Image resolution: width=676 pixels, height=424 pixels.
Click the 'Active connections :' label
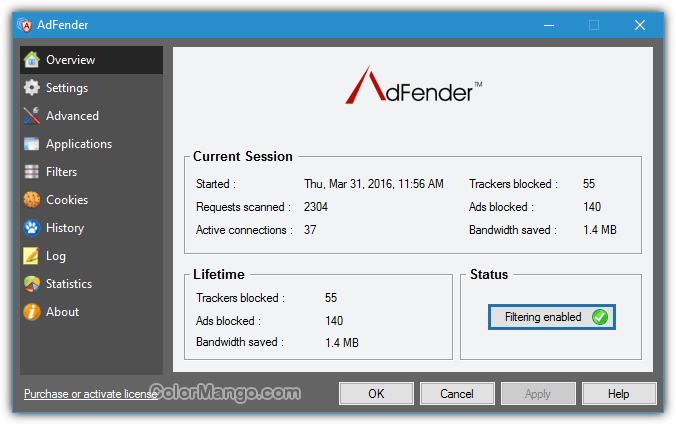point(244,230)
